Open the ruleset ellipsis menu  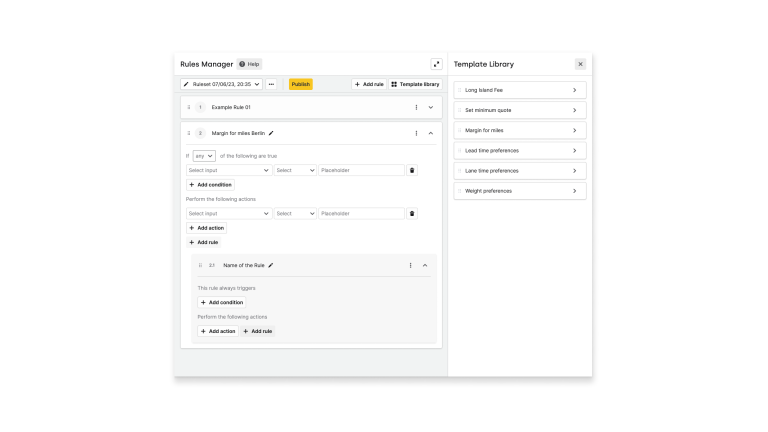pos(271,84)
